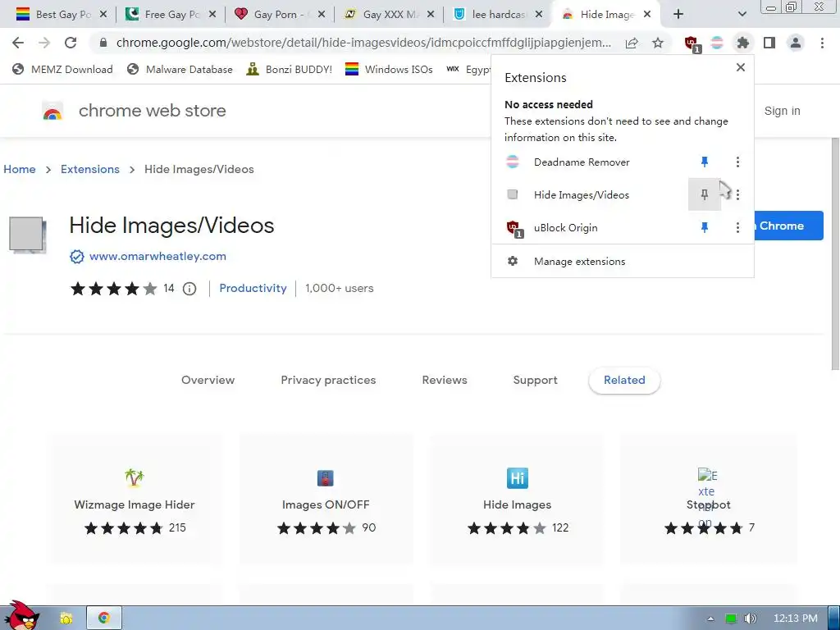The width and height of the screenshot is (840, 630).
Task: Go to Home breadcrumb
Action: coord(20,169)
